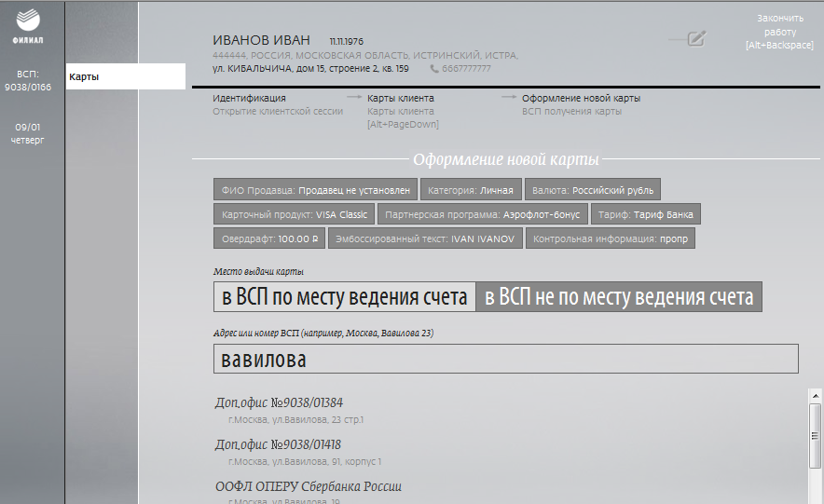The height and width of the screenshot is (504, 824).
Task: Select 'в ВСП не по месту ведения счета'
Action: tap(619, 297)
